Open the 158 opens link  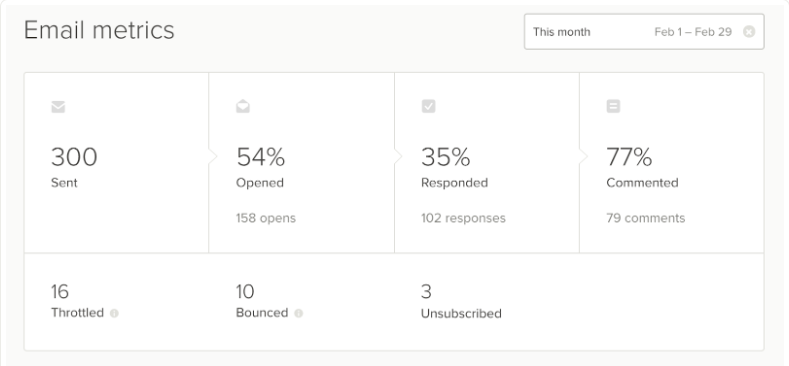[266, 218]
